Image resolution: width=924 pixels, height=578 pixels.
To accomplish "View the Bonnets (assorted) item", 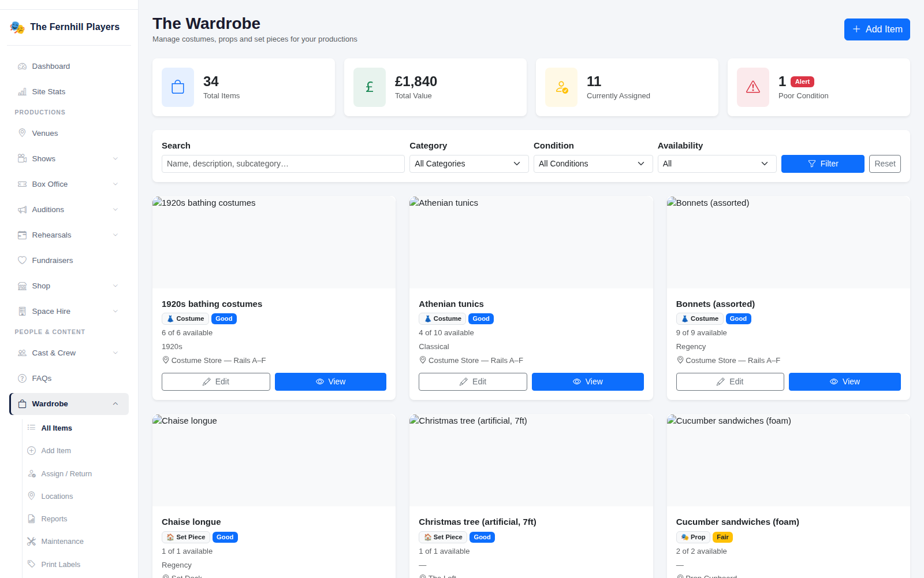I will pyautogui.click(x=844, y=381).
